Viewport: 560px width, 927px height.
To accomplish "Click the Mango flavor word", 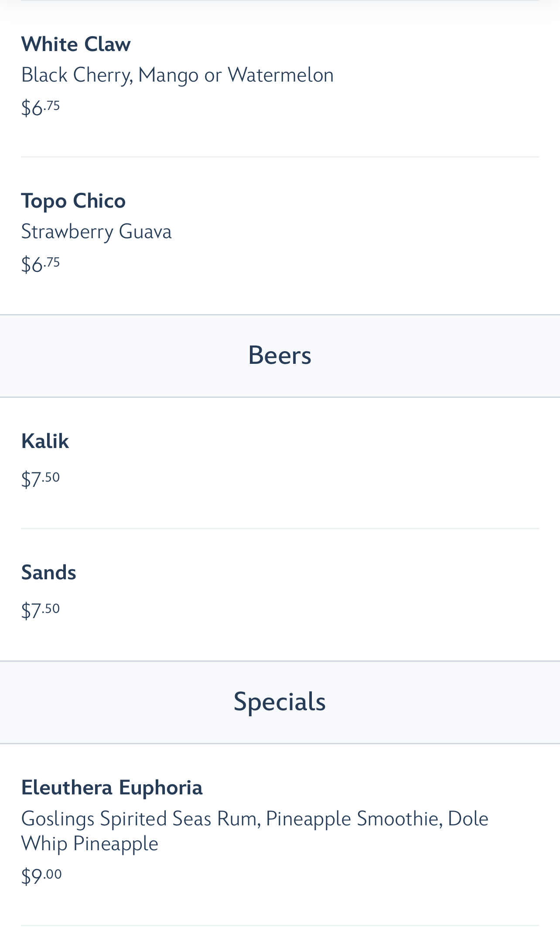I will (168, 75).
